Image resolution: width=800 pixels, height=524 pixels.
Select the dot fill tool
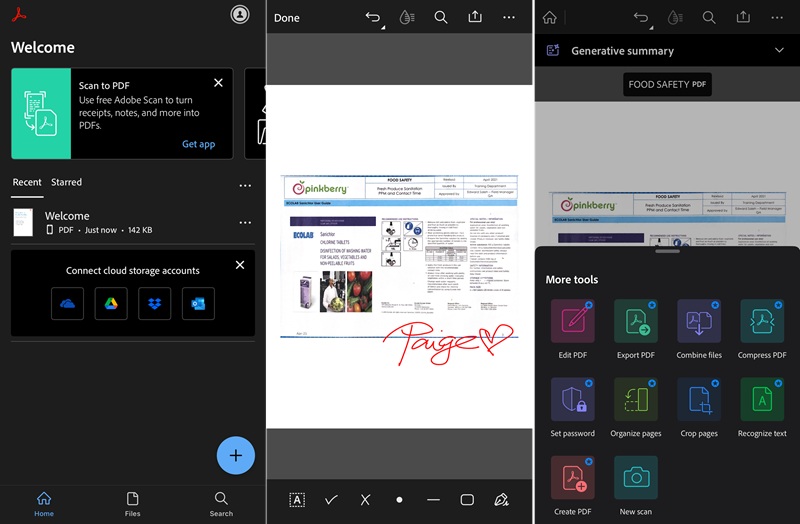tap(399, 500)
